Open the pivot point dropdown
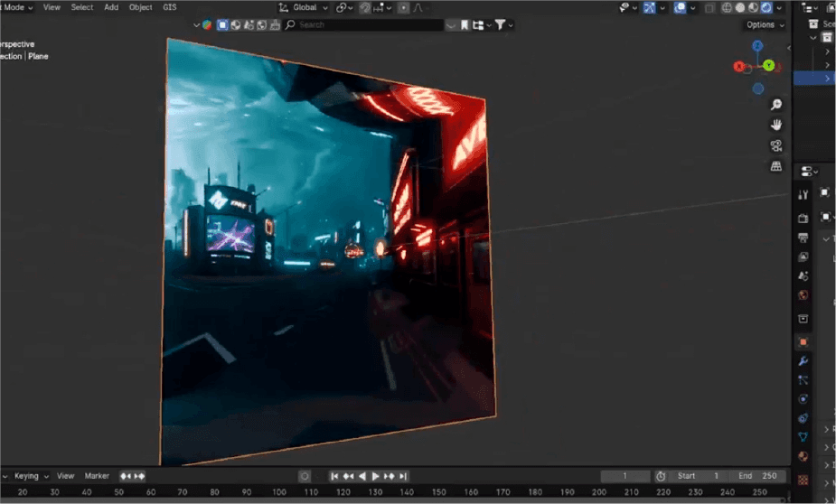The height and width of the screenshot is (504, 836). tap(344, 7)
